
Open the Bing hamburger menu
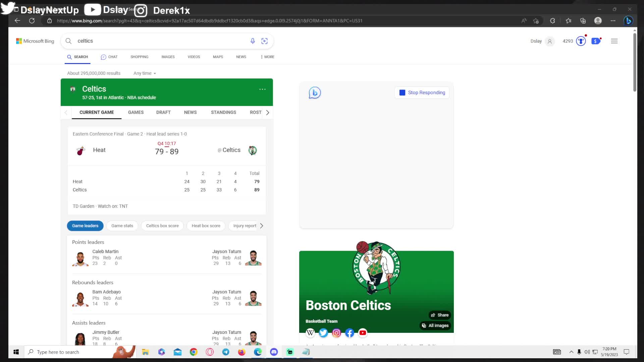pos(614,41)
